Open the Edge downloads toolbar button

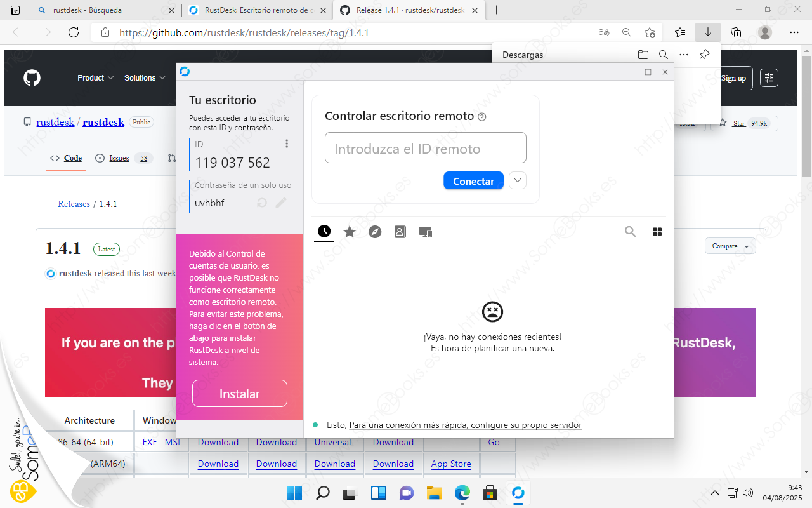point(707,32)
